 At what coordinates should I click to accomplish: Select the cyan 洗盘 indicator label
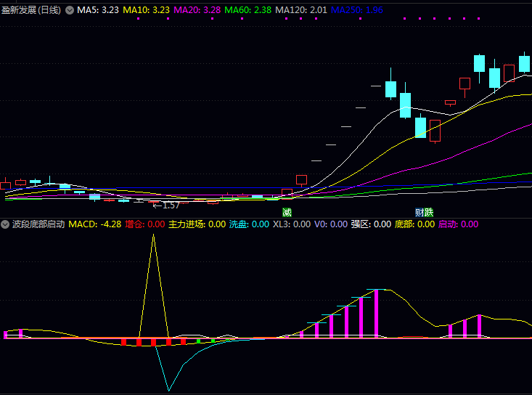coord(249,224)
